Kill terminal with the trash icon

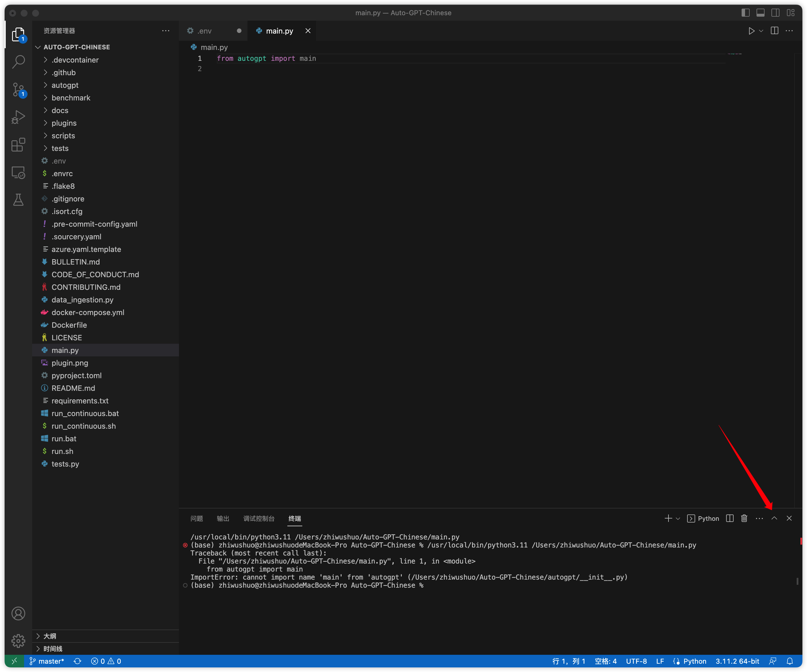coord(744,518)
